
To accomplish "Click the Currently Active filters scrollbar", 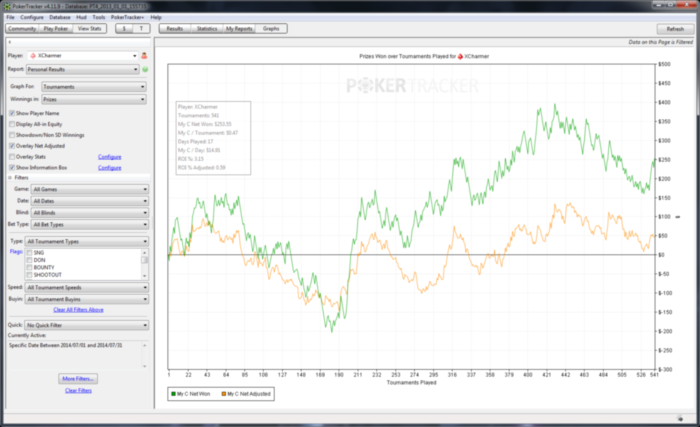I will pyautogui.click(x=144, y=356).
